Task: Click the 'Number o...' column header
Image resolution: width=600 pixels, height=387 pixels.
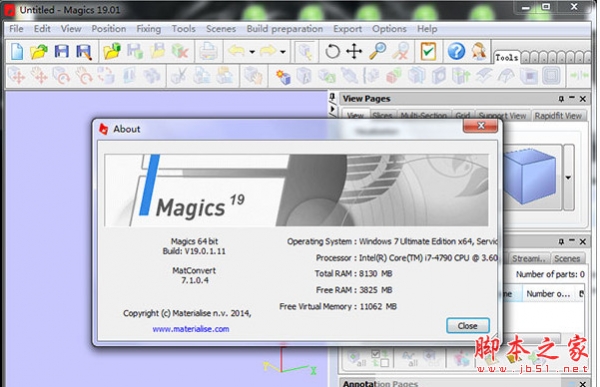Action: pyautogui.click(x=548, y=294)
